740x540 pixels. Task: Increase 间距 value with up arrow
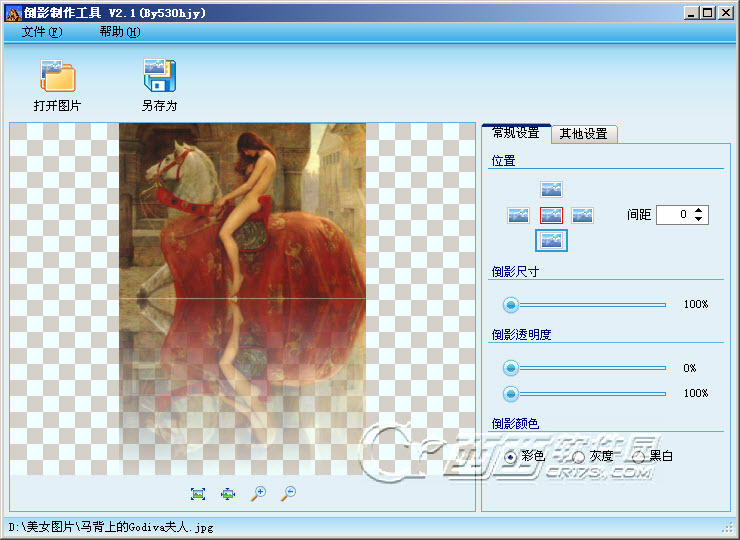click(x=698, y=211)
